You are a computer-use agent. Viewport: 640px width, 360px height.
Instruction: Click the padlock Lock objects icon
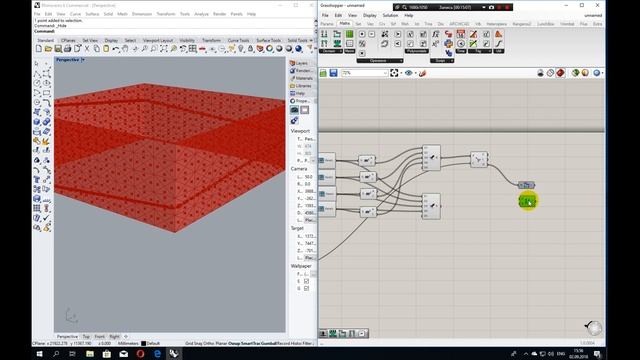point(250,49)
